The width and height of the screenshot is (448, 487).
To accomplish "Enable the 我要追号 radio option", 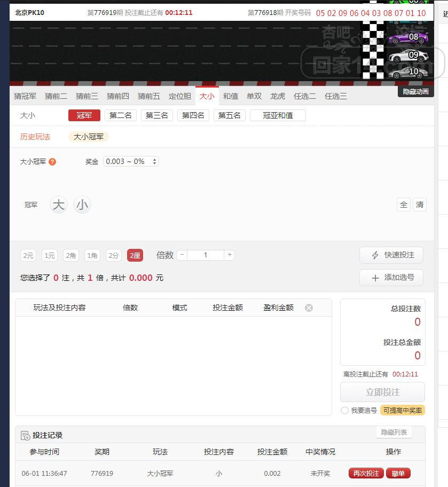I will point(344,410).
